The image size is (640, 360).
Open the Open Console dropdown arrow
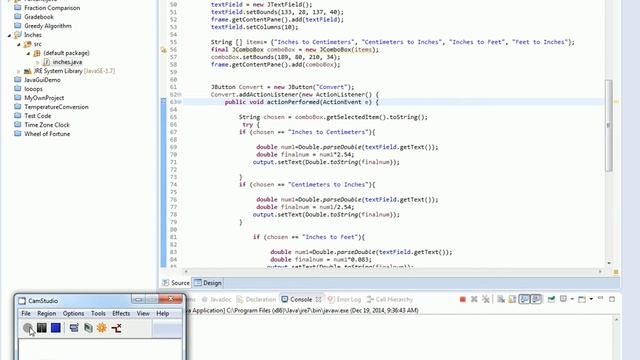pyautogui.click(x=591, y=300)
